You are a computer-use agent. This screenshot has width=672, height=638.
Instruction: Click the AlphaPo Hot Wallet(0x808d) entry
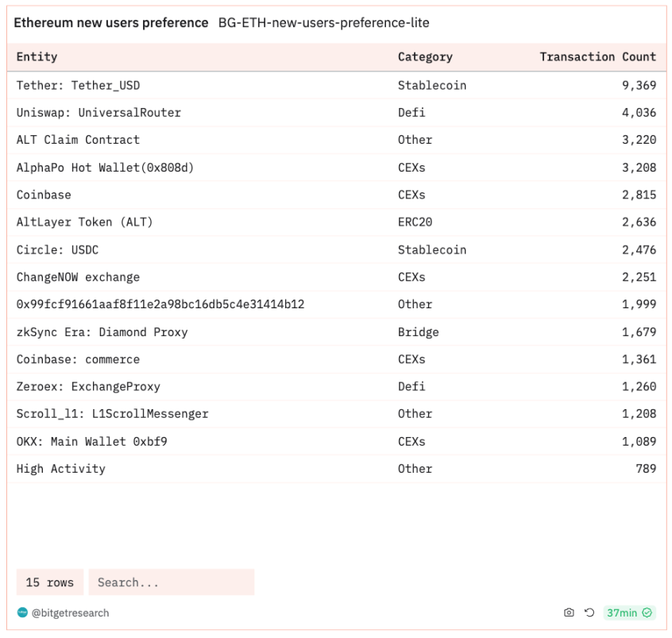click(105, 168)
